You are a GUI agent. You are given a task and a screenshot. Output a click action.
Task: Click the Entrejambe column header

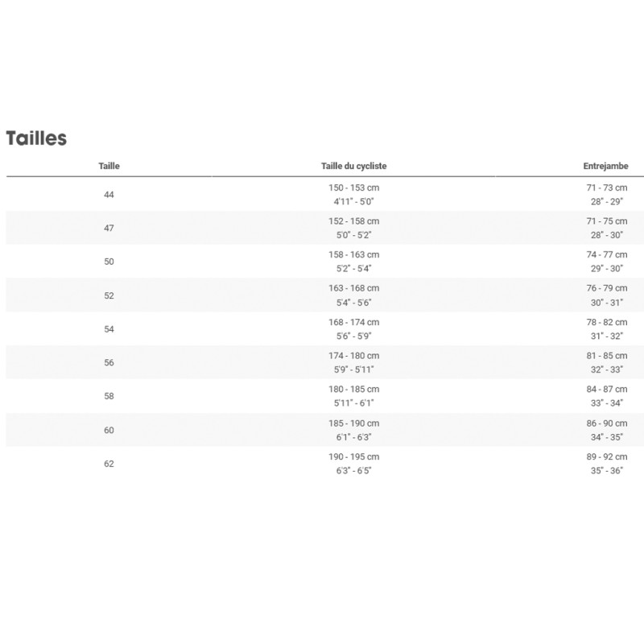pyautogui.click(x=605, y=166)
